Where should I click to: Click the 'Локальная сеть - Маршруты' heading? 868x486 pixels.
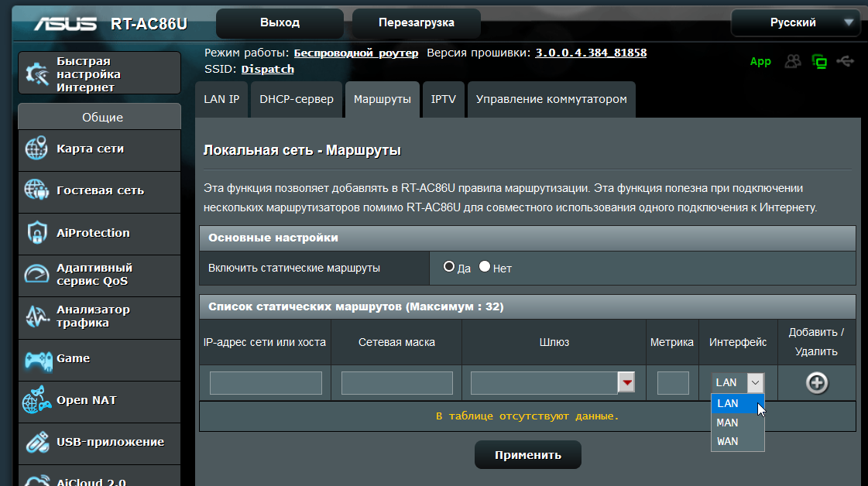coord(302,150)
